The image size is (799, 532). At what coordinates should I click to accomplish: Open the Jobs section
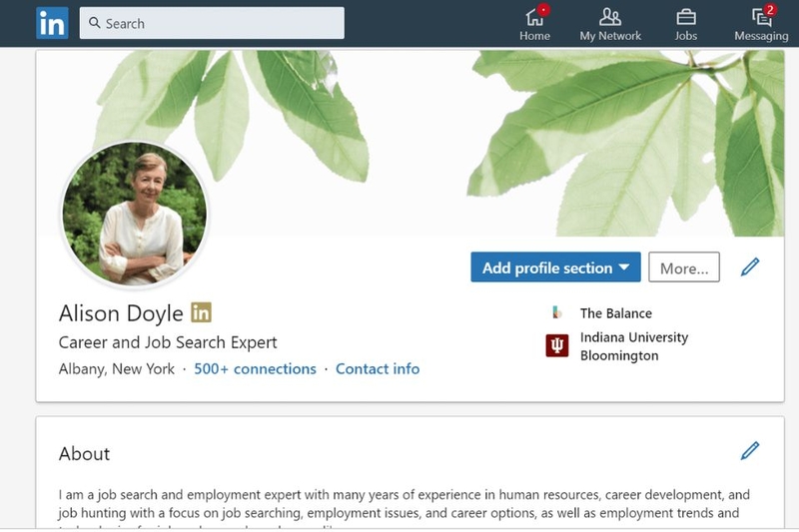coord(686,23)
